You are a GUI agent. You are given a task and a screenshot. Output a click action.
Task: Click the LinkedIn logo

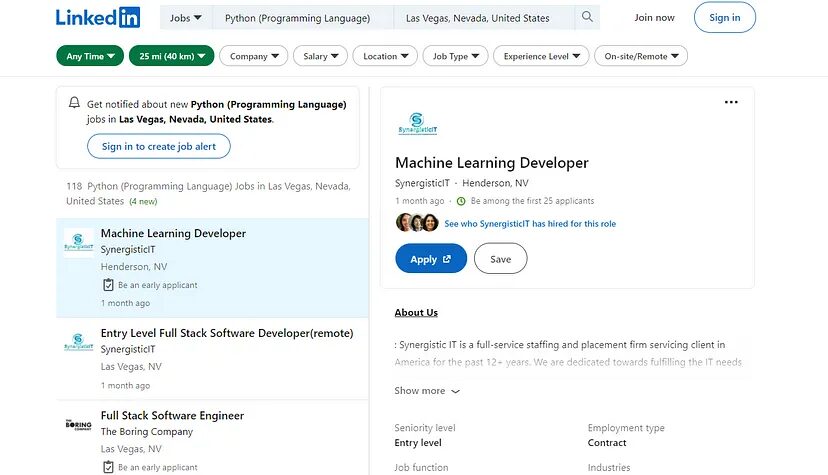(x=98, y=17)
